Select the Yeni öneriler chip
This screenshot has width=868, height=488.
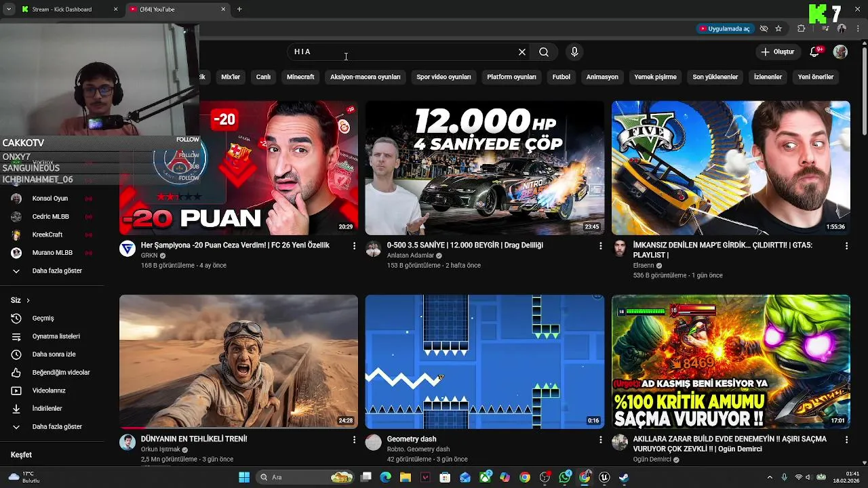(x=815, y=77)
